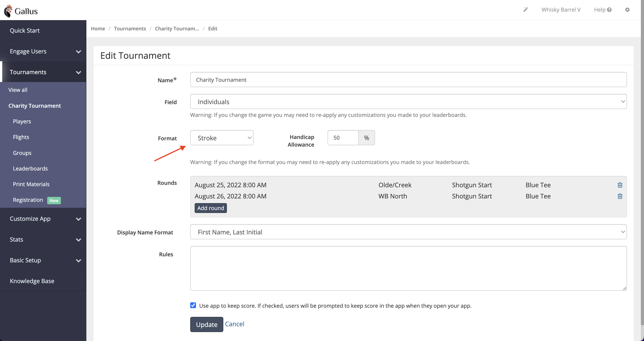Open Print Materials in the sidebar
644x341 pixels.
31,184
